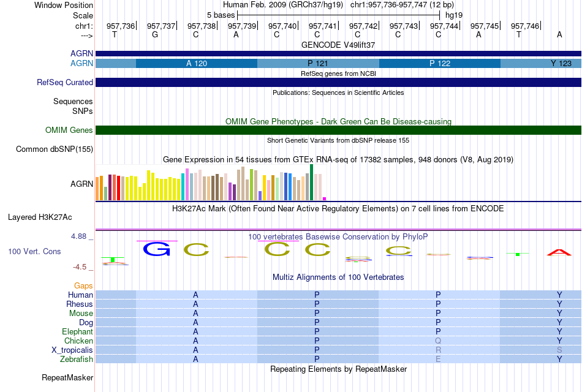Click the RepeatMasker track label
This screenshot has width=582, height=392.
click(x=67, y=377)
